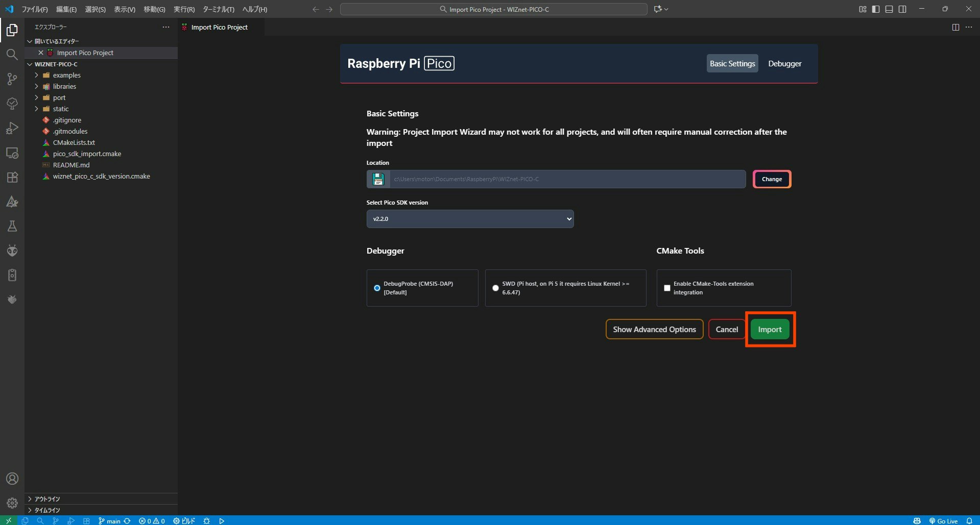Open CMake view in activity bar

[x=12, y=202]
